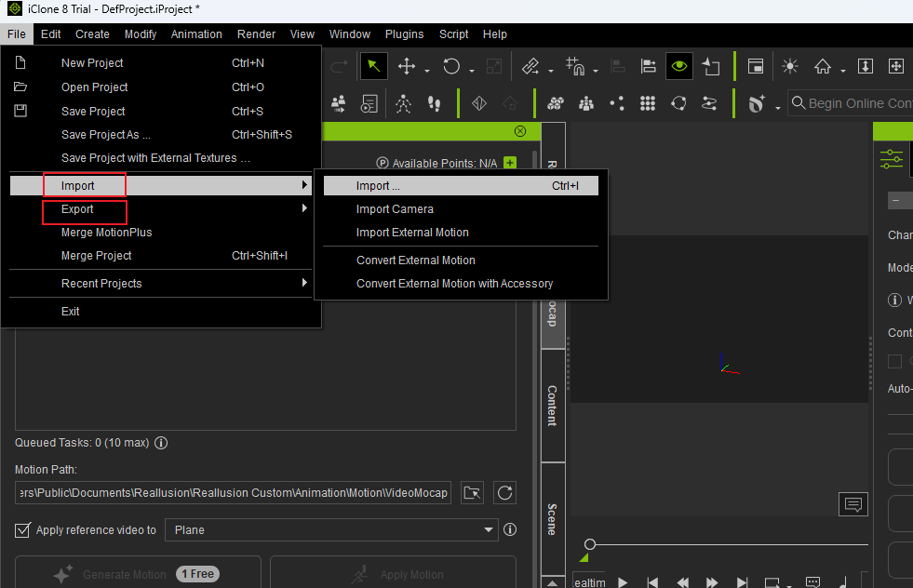
Task: Expand snap magnet tool dropdown arrow
Action: pyautogui.click(x=596, y=71)
